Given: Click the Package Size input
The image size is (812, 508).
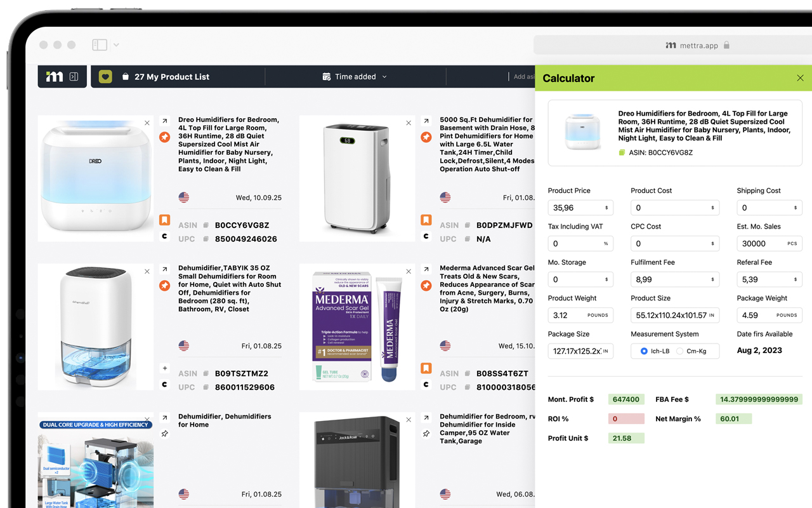Looking at the screenshot, I should (x=580, y=351).
